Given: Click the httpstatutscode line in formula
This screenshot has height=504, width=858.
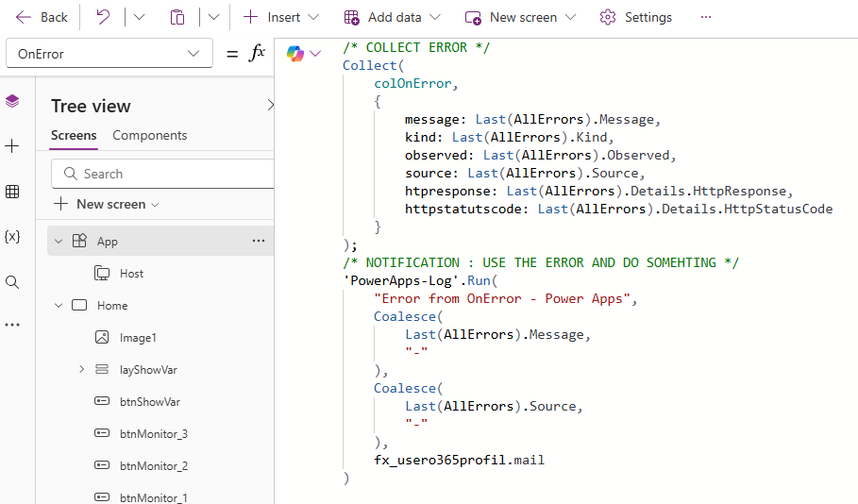Looking at the screenshot, I should click(x=618, y=209).
